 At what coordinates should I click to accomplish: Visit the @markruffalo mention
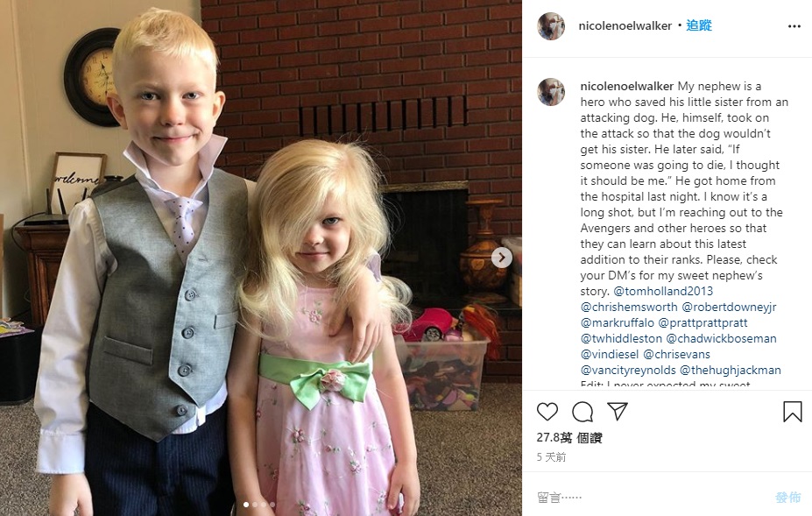point(618,322)
